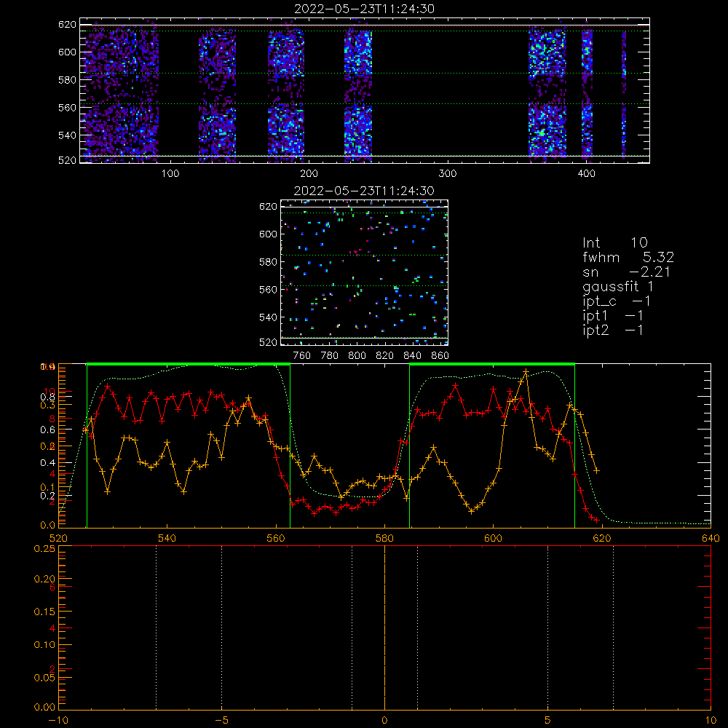728x728 pixels.
Task: Click the orange curve's highest peak near 606
Action: [526, 372]
